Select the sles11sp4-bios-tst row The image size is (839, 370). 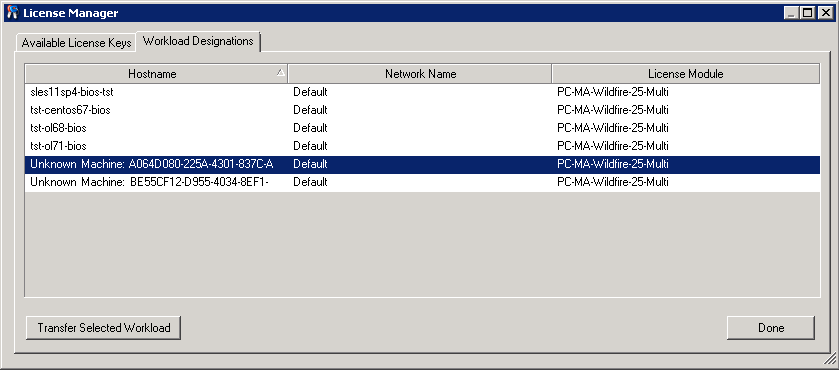[422, 92]
